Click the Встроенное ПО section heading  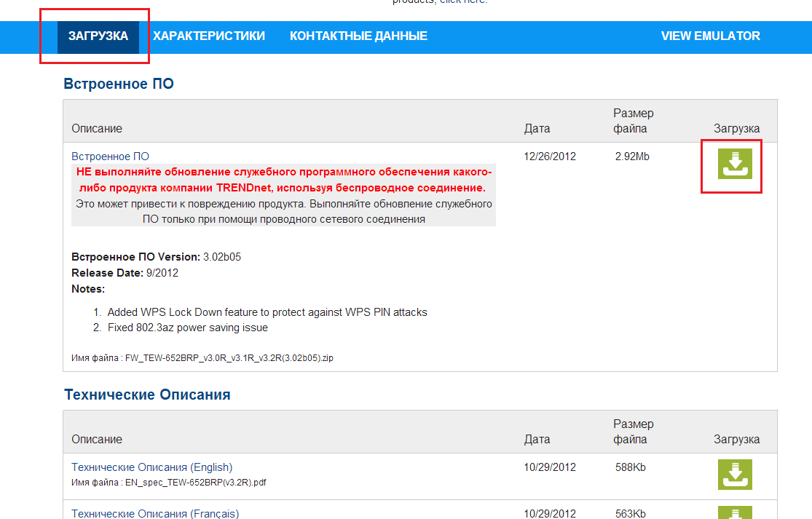(x=119, y=84)
